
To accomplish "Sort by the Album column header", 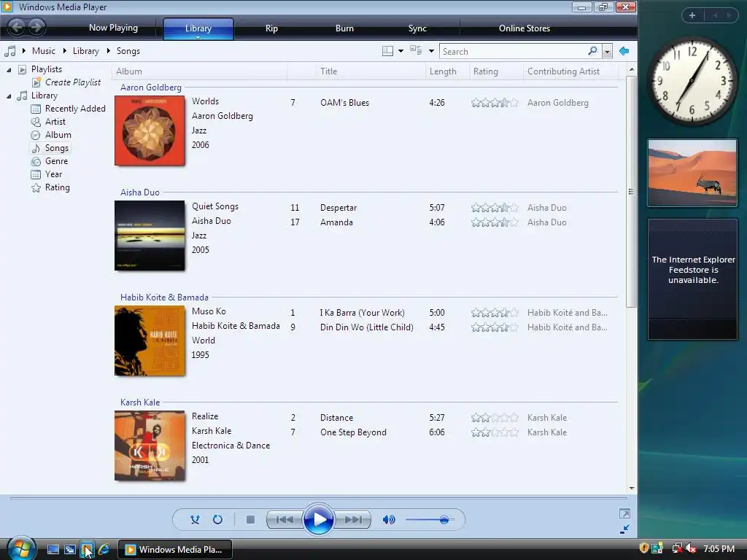I will [200, 71].
